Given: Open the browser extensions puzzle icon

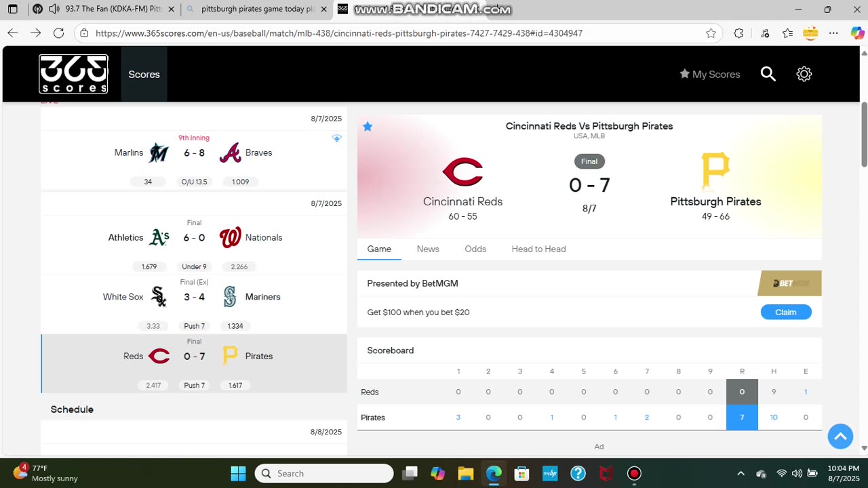Looking at the screenshot, I should pyautogui.click(x=738, y=33).
